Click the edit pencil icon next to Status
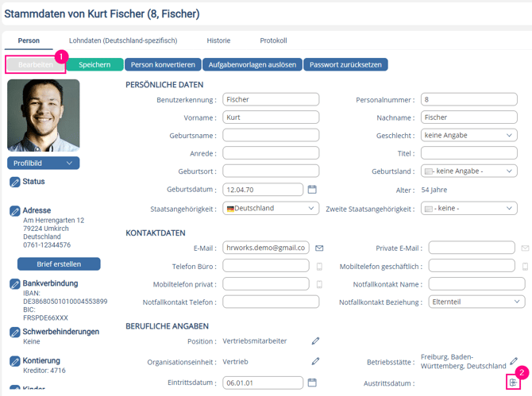The image size is (532, 396). pyautogui.click(x=15, y=183)
